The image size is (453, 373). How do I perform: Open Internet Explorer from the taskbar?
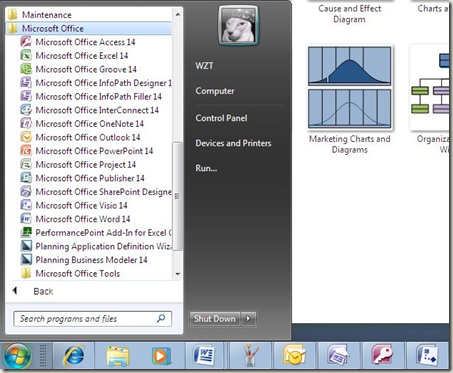tap(74, 356)
